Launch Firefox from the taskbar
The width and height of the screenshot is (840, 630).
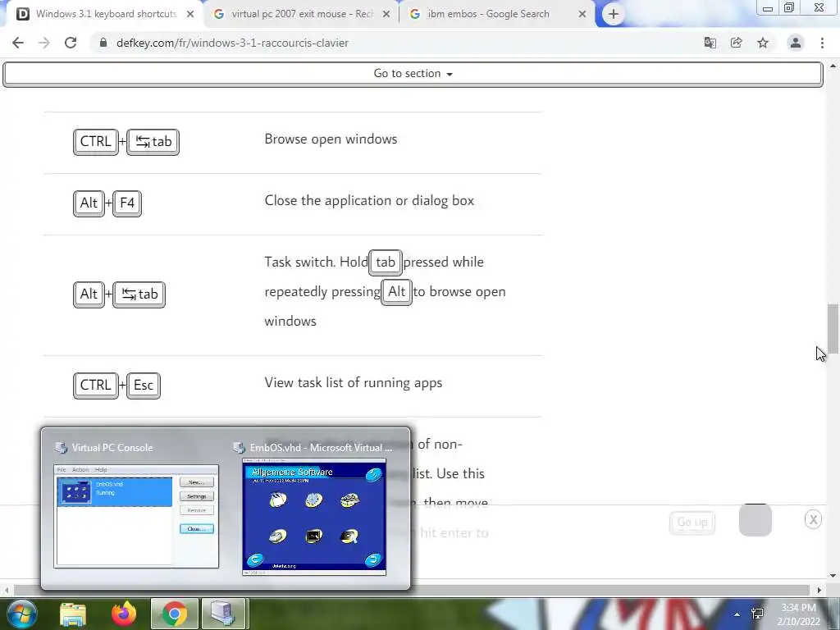click(123, 614)
